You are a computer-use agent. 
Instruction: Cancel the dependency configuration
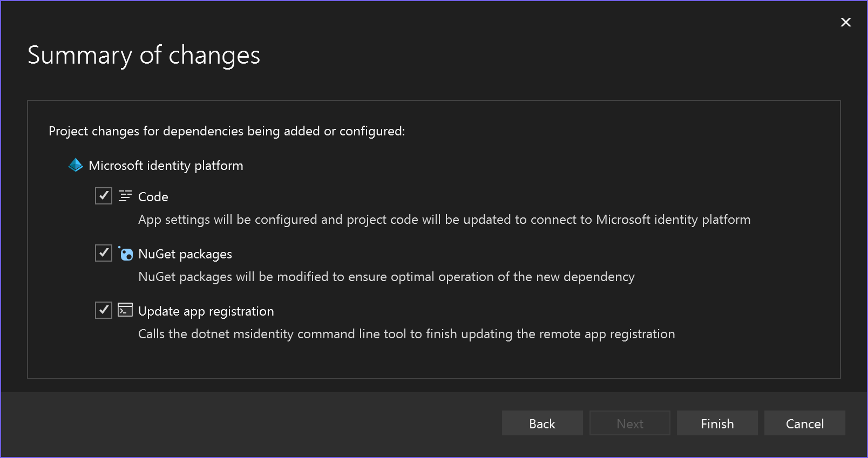(804, 423)
